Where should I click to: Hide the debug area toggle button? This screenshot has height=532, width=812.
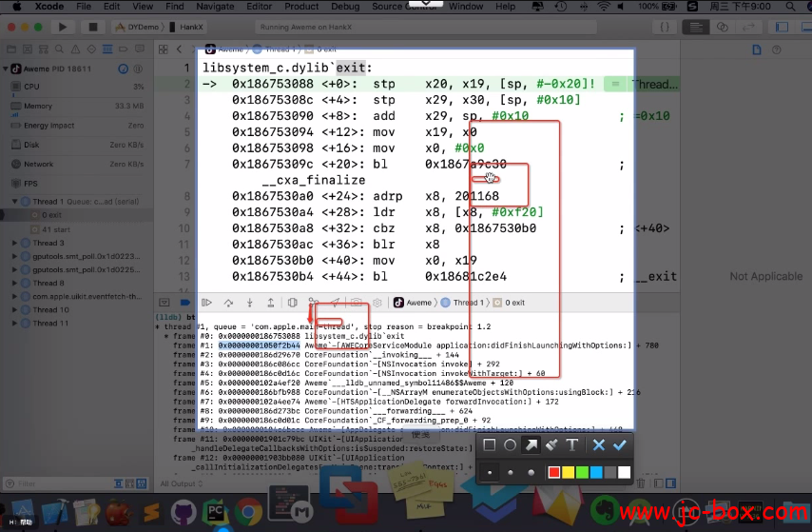point(164,303)
